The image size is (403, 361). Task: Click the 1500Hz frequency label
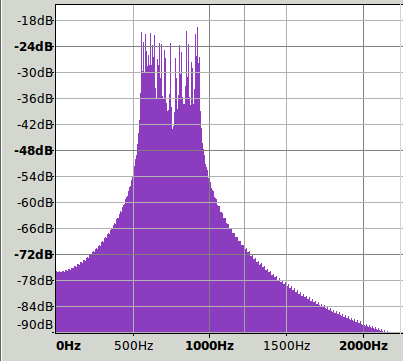tap(287, 346)
